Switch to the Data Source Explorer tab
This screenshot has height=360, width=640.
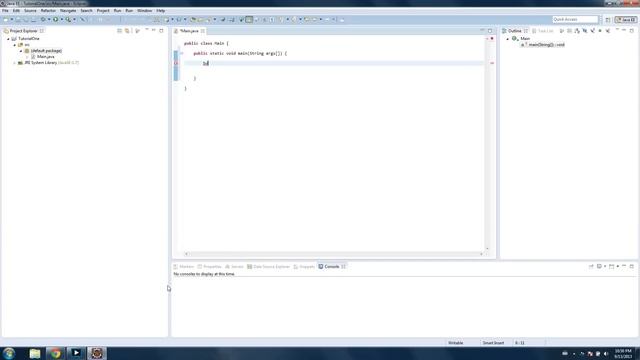[268, 267]
